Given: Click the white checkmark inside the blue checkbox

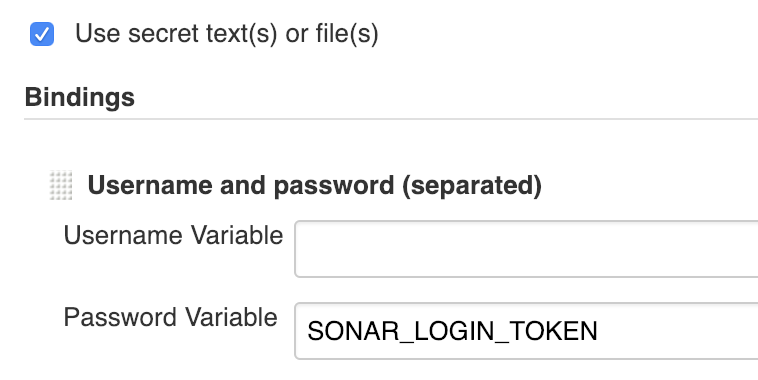Looking at the screenshot, I should [42, 34].
